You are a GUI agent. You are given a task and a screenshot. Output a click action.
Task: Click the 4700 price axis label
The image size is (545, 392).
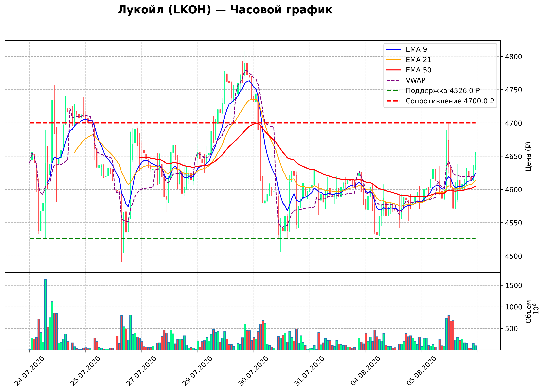[x=514, y=123]
